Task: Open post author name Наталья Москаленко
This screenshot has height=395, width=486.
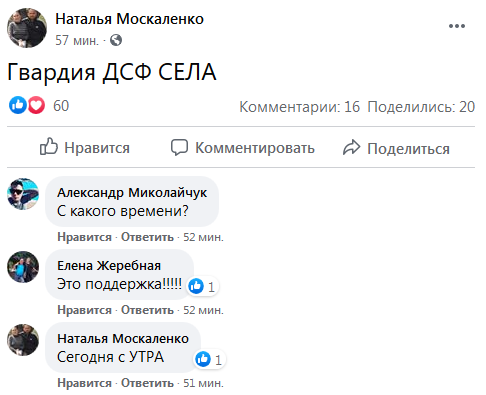Action: tap(129, 19)
